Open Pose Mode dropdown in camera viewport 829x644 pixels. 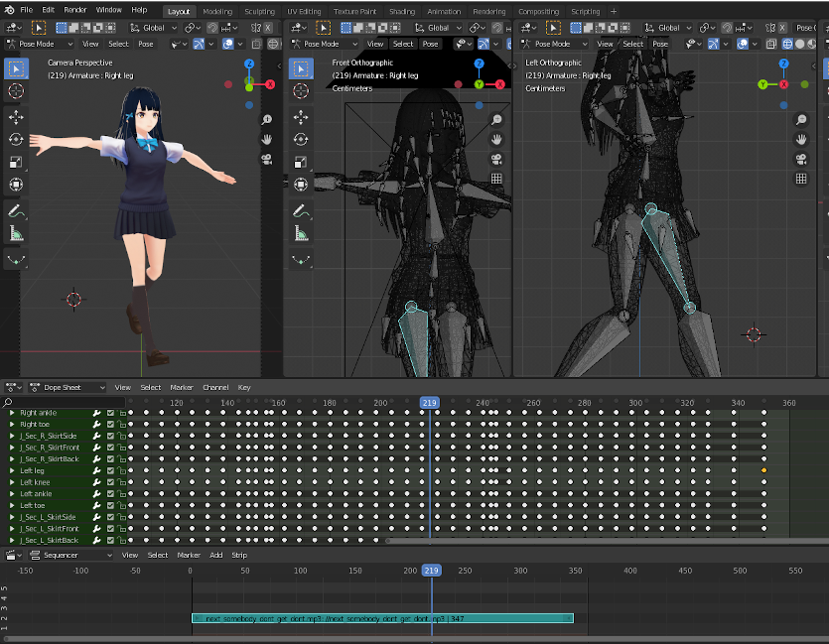pos(43,44)
